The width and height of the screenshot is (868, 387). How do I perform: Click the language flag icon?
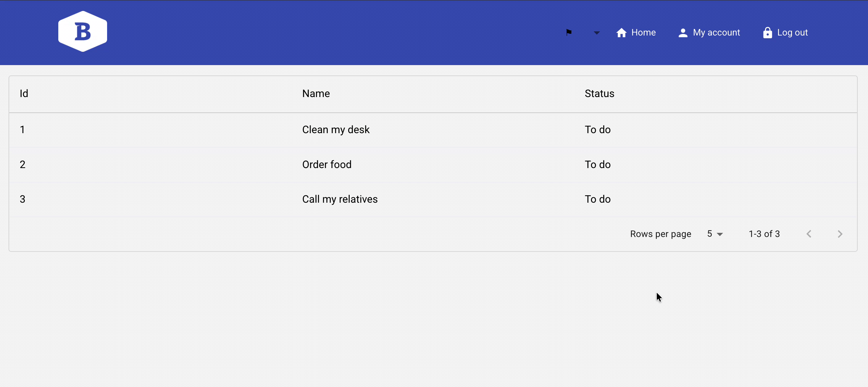[x=569, y=32]
